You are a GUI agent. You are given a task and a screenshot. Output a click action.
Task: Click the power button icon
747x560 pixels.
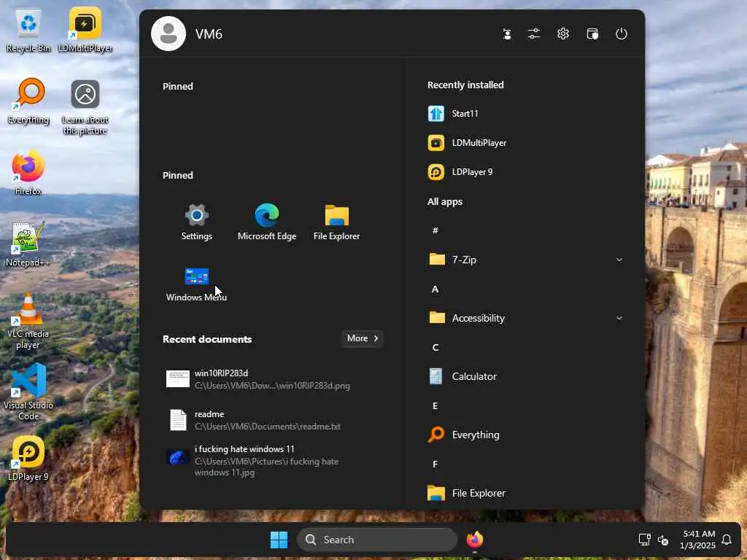(x=622, y=34)
